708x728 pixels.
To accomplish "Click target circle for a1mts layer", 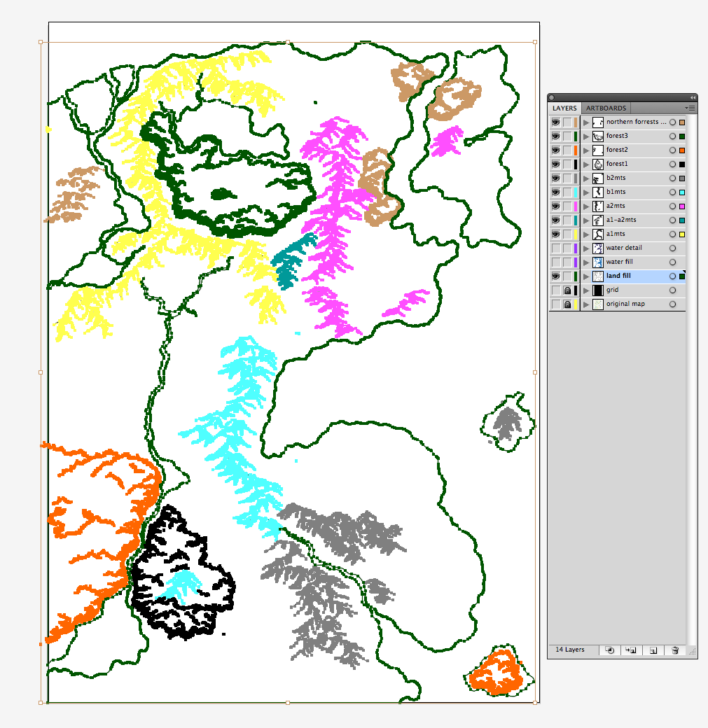I will 672,234.
